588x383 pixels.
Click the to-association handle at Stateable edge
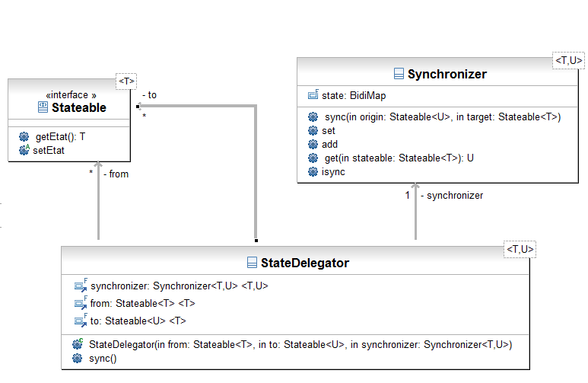(x=138, y=107)
